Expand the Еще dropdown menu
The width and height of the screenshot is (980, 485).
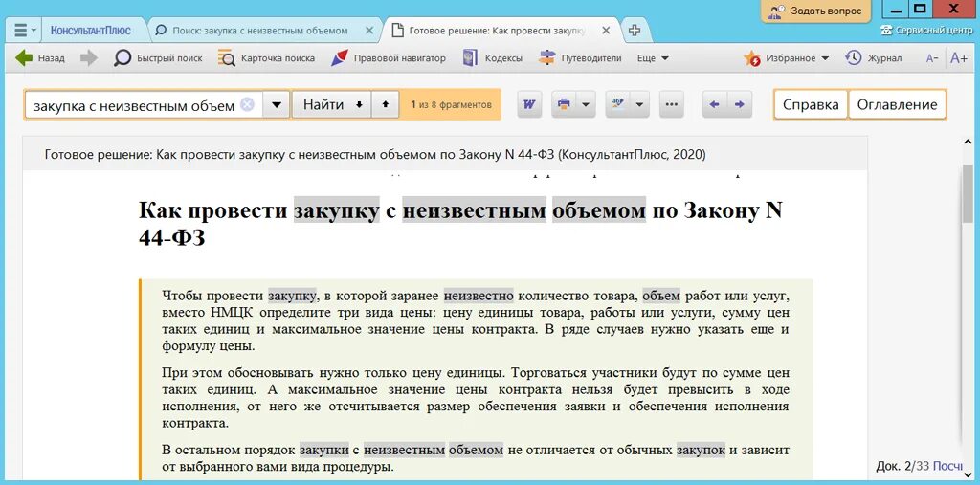click(x=653, y=58)
